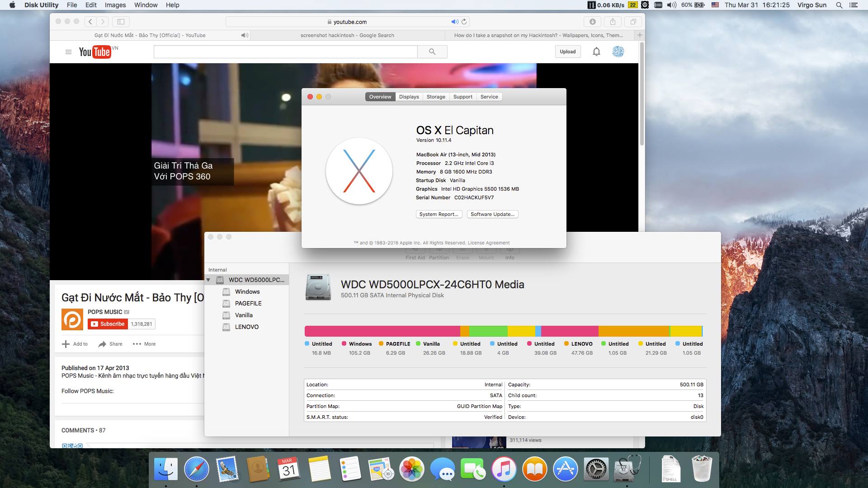868x488 pixels.
Task: Open YouTube account avatar
Action: coord(618,52)
